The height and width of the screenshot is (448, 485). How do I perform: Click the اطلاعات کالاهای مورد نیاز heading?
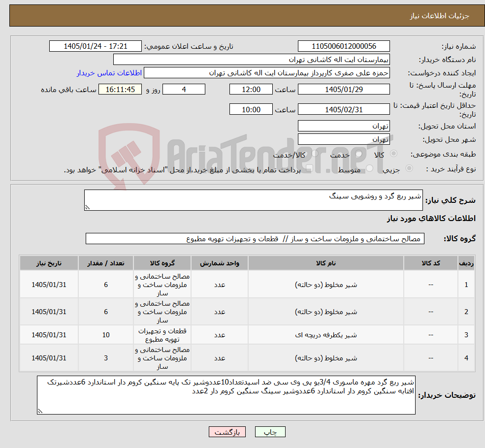pos(431,219)
